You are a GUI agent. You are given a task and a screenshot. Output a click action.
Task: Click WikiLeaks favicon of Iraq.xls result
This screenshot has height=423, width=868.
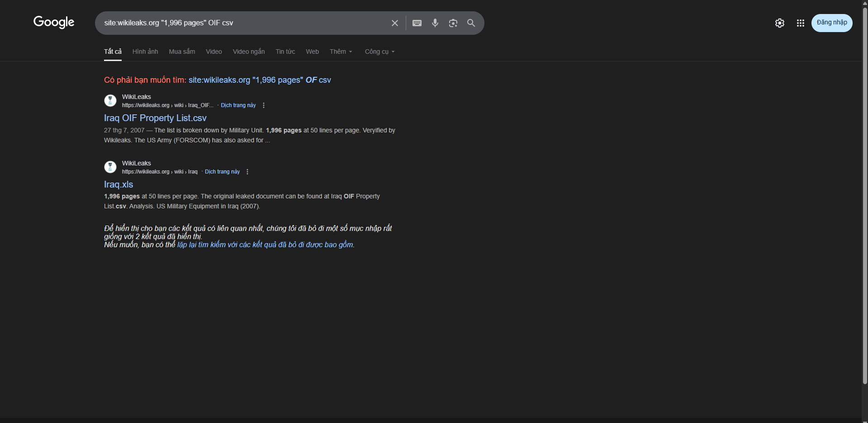(x=110, y=167)
